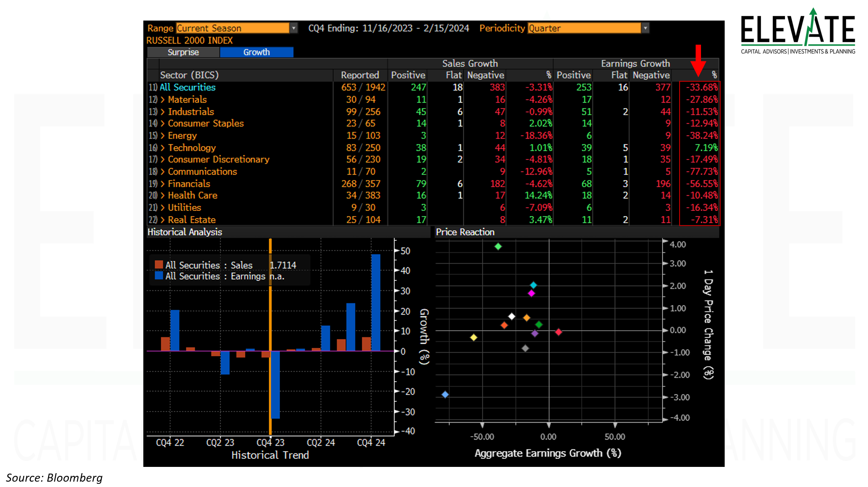Click the purple diamond in Price Reaction chart
The width and height of the screenshot is (868, 487).
[534, 333]
